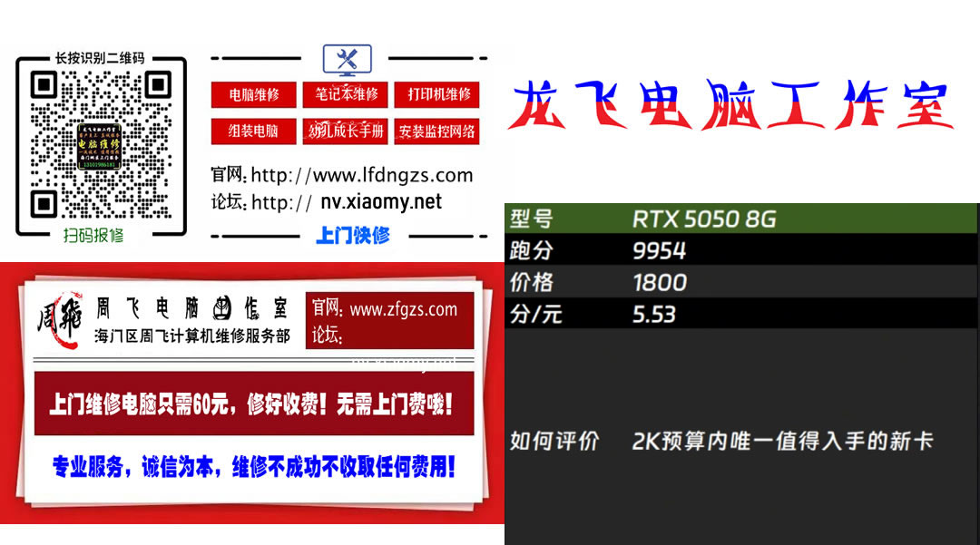Select the 笔记本维修 service icon
980x545 pixels.
point(345,95)
